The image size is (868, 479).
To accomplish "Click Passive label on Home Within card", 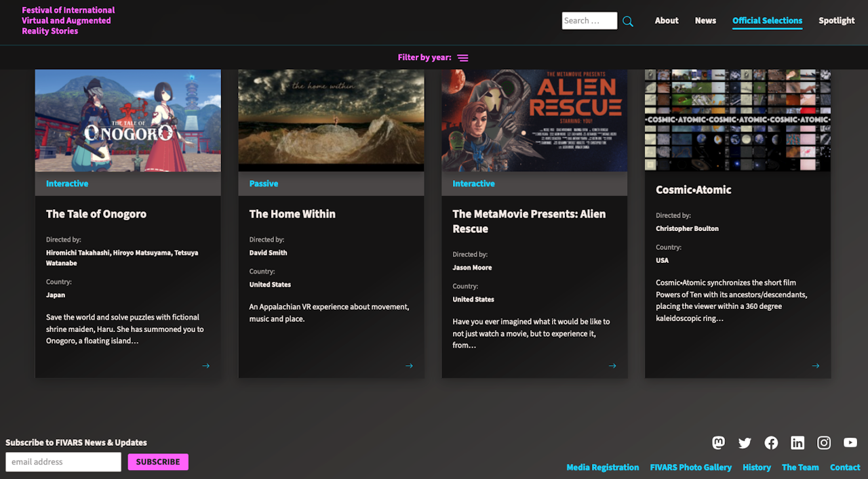I will pyautogui.click(x=264, y=184).
